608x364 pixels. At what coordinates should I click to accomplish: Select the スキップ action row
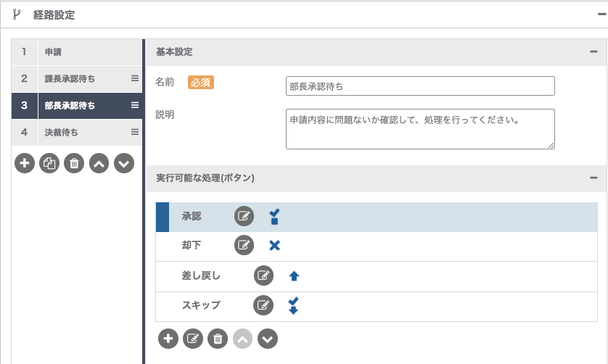[377, 307]
